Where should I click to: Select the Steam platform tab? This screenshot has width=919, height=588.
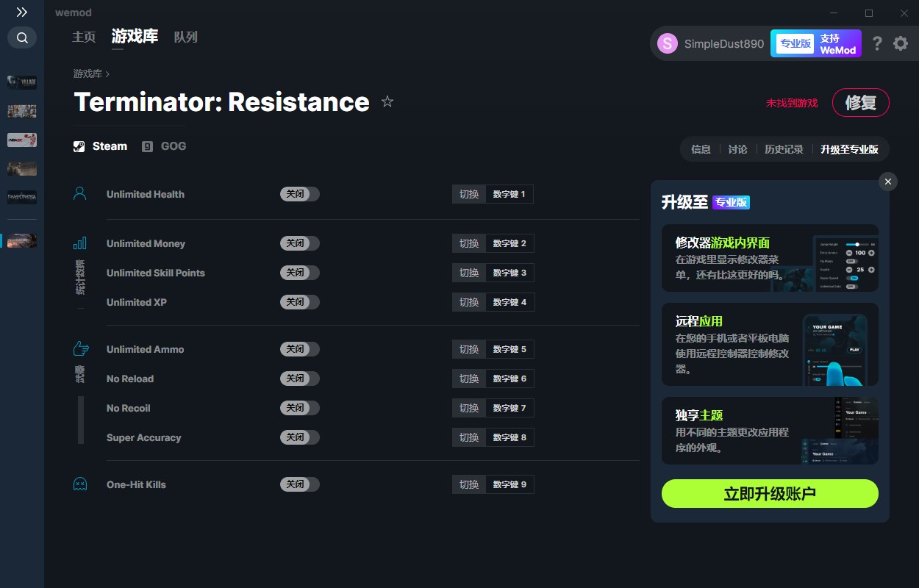click(101, 146)
